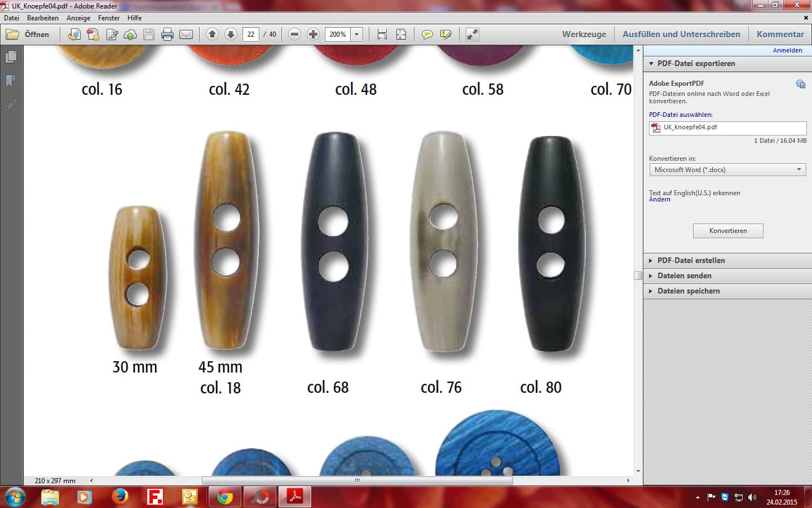812x508 pixels.
Task: Go to the previous page with the up arrow
Action: (x=212, y=34)
